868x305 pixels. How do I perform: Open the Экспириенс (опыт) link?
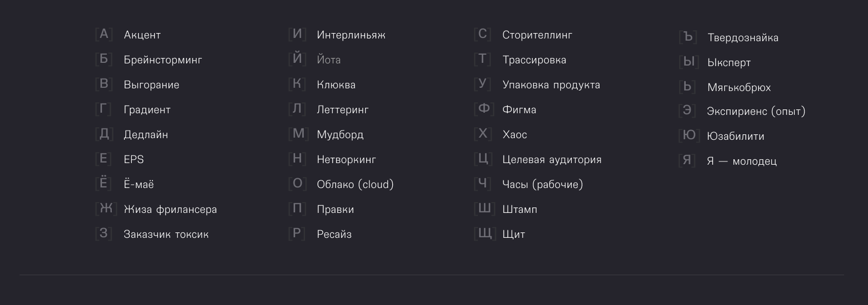756,112
